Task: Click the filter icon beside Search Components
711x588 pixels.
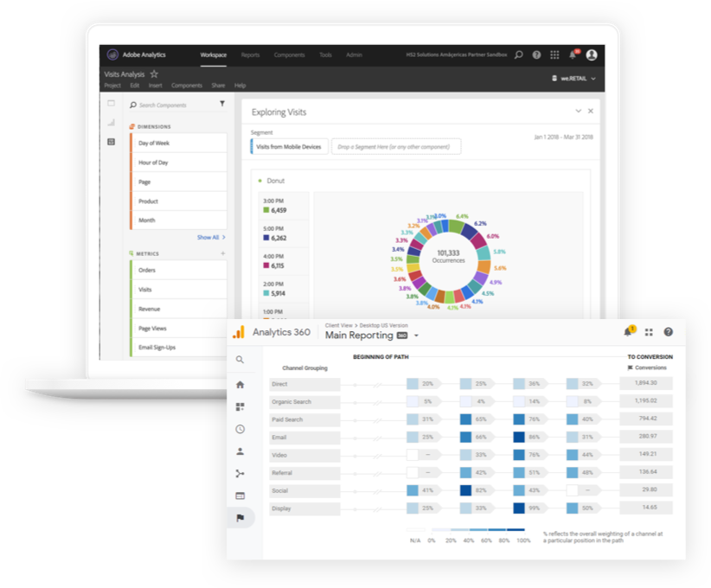Action: pos(222,104)
